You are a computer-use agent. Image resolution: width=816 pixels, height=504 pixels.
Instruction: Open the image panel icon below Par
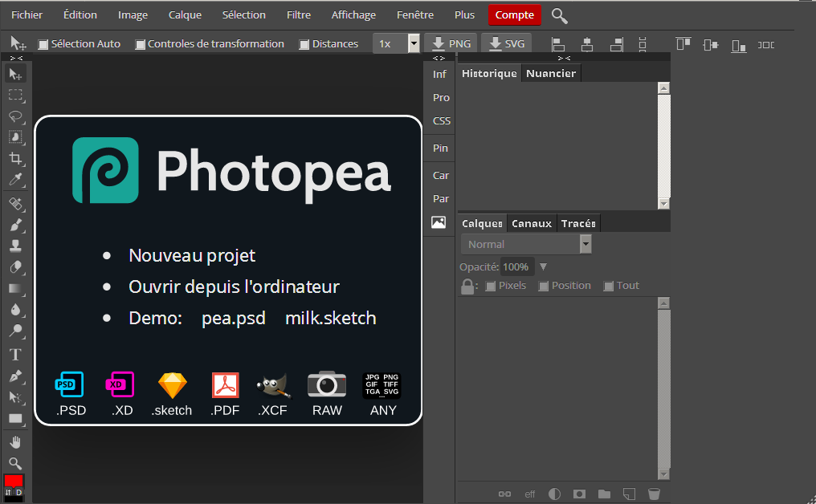(439, 222)
